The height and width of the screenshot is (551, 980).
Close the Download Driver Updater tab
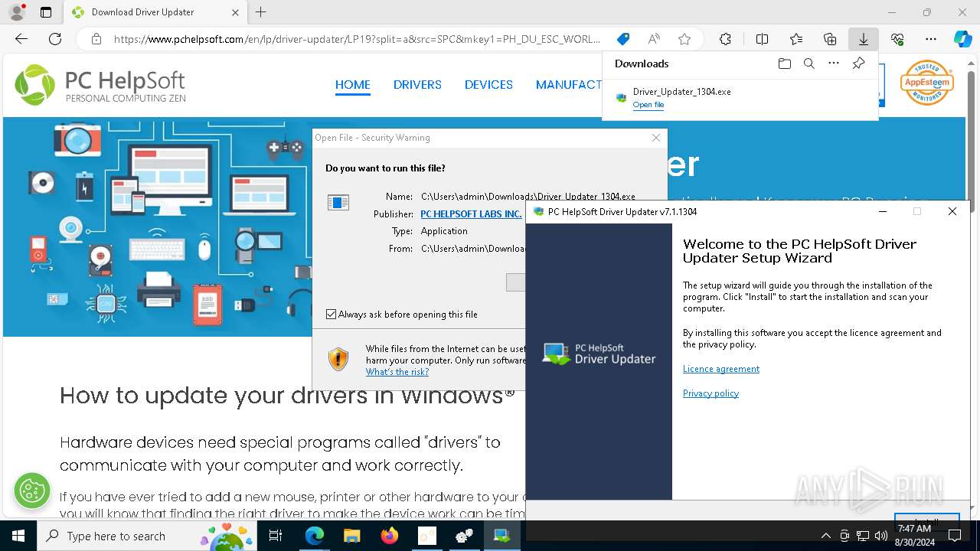tap(235, 12)
